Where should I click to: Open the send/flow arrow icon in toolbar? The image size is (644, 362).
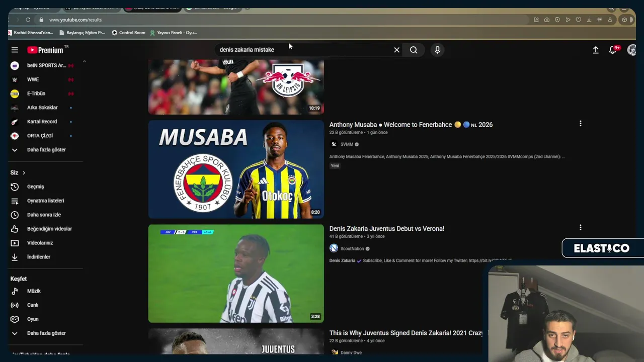(568, 20)
